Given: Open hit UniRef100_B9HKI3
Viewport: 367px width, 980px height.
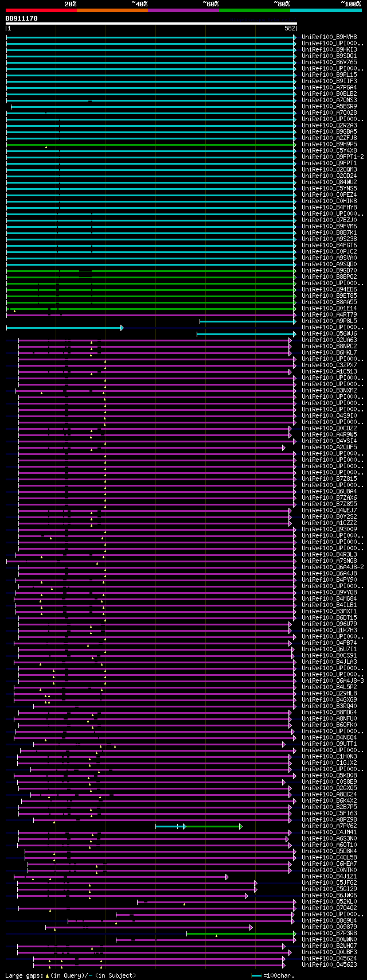Looking at the screenshot, I should coord(329,49).
